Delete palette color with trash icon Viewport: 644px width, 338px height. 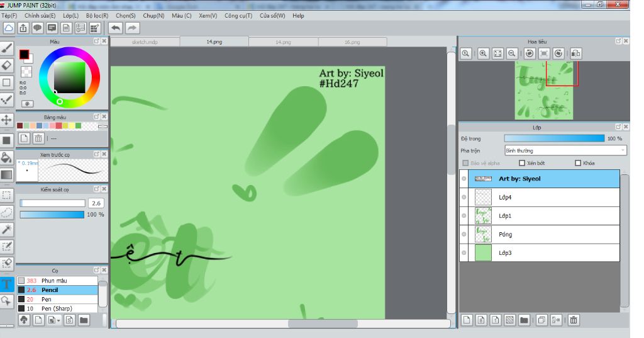pos(38,138)
